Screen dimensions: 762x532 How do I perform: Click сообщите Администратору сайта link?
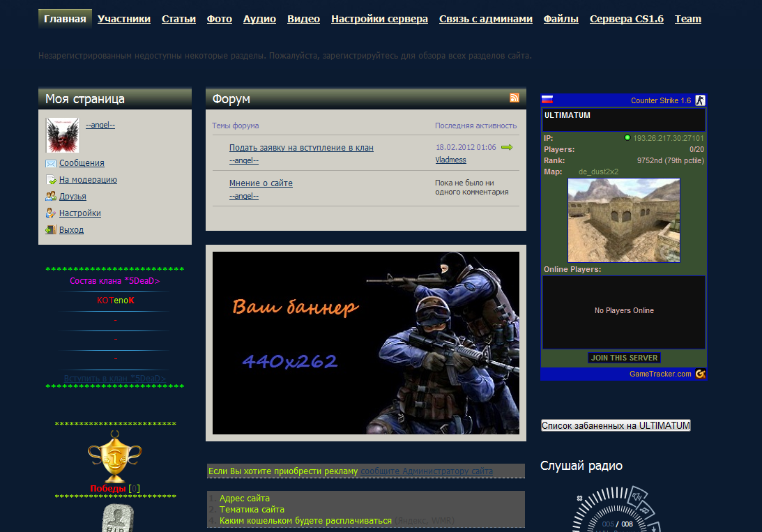click(x=427, y=471)
